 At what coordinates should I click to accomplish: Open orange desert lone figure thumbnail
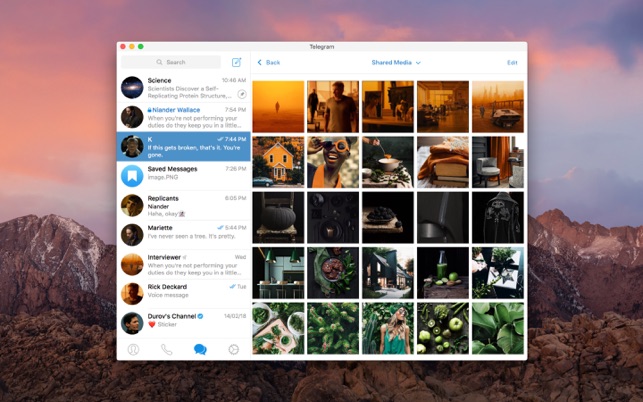278,107
